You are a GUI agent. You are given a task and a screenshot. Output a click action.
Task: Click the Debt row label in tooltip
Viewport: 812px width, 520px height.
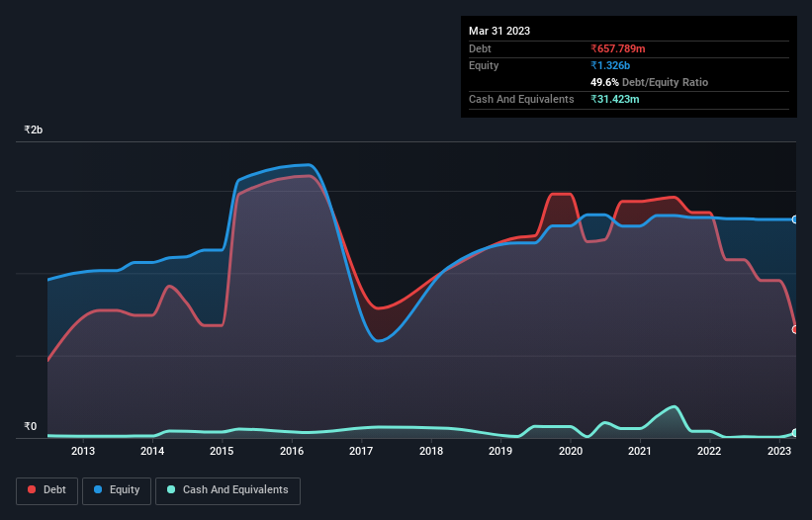[480, 48]
